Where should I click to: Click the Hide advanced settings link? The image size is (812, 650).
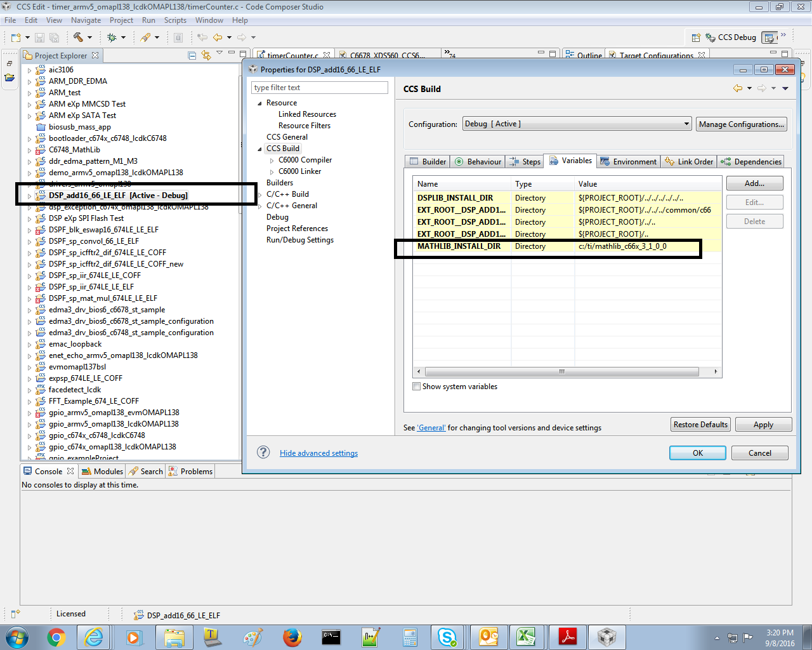click(x=318, y=453)
